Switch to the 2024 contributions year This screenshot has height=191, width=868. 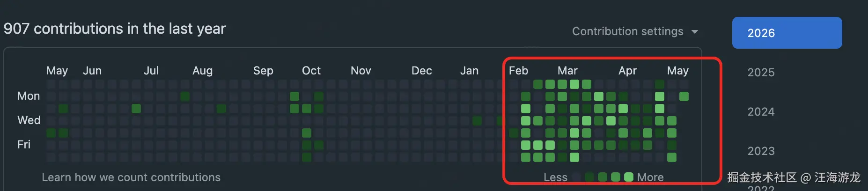[x=761, y=111]
